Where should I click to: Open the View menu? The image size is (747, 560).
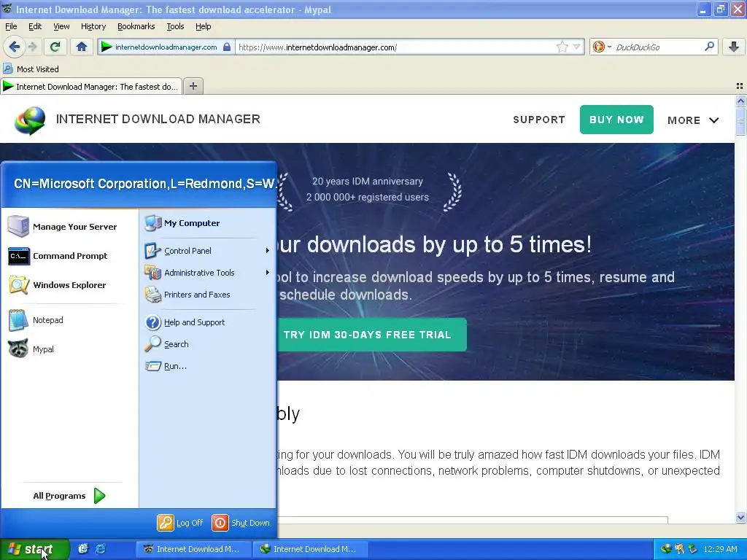pos(61,26)
